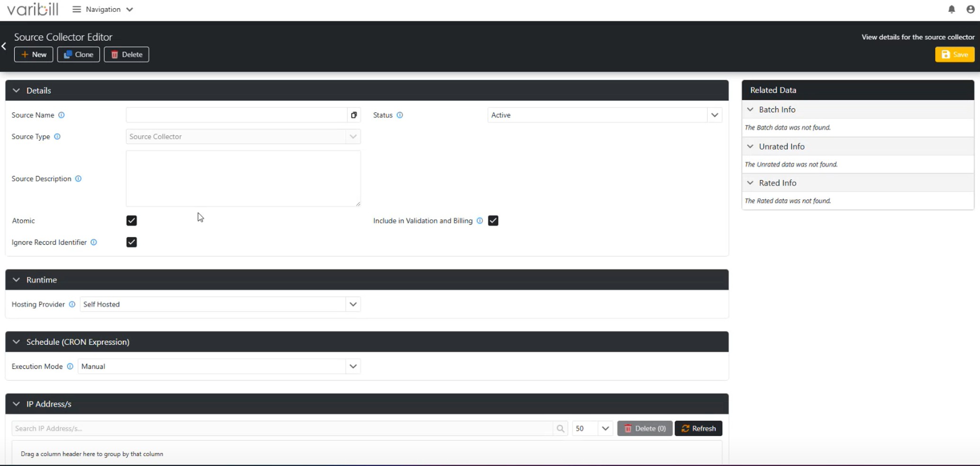Open the Navigation menu
Screen dimensions: 980x466
point(102,9)
